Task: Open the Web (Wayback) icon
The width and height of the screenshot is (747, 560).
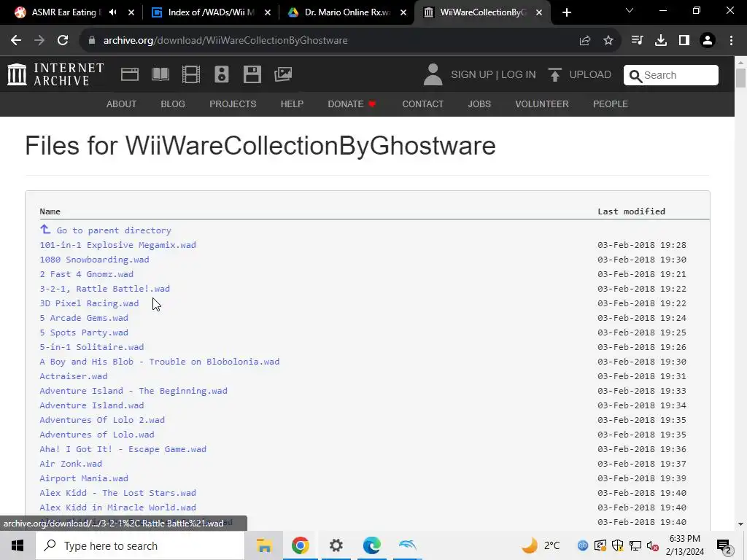Action: click(x=130, y=74)
